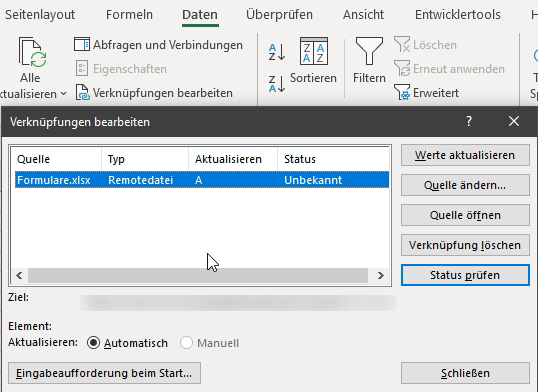The width and height of the screenshot is (538, 392).
Task: Click the Alle aktualisieren refresh icon
Action: pyautogui.click(x=33, y=52)
